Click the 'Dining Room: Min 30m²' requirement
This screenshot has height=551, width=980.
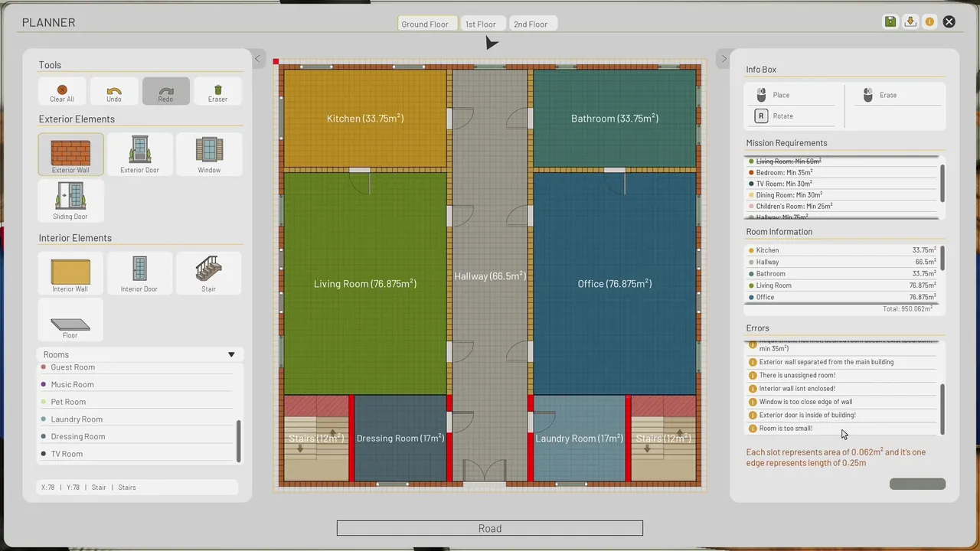(x=842, y=195)
